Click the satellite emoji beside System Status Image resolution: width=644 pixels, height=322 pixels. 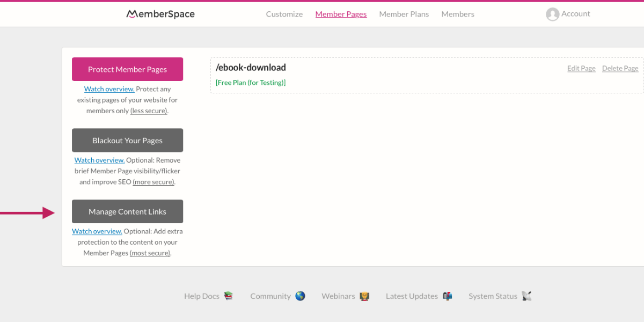(x=526, y=296)
